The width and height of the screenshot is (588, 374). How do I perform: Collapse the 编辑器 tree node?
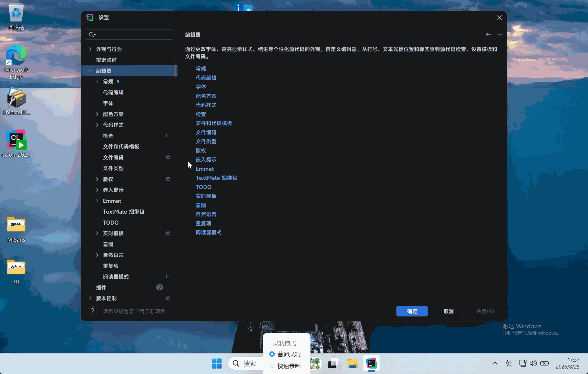click(90, 71)
